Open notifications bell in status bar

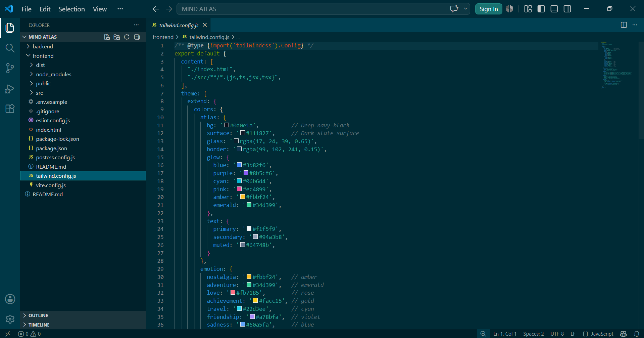pyautogui.click(x=637, y=334)
